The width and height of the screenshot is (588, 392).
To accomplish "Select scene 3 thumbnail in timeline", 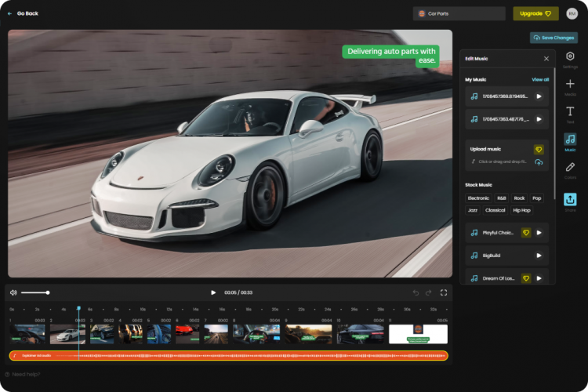I will (102, 334).
